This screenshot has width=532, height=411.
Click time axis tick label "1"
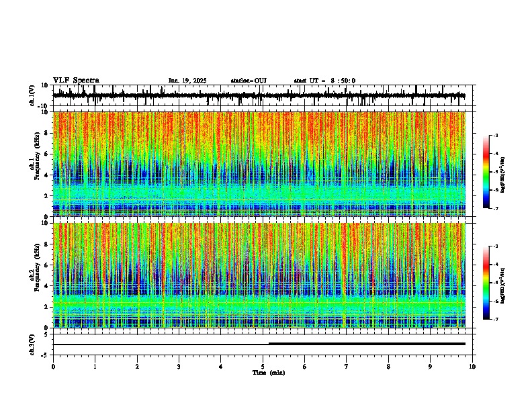[95, 367]
